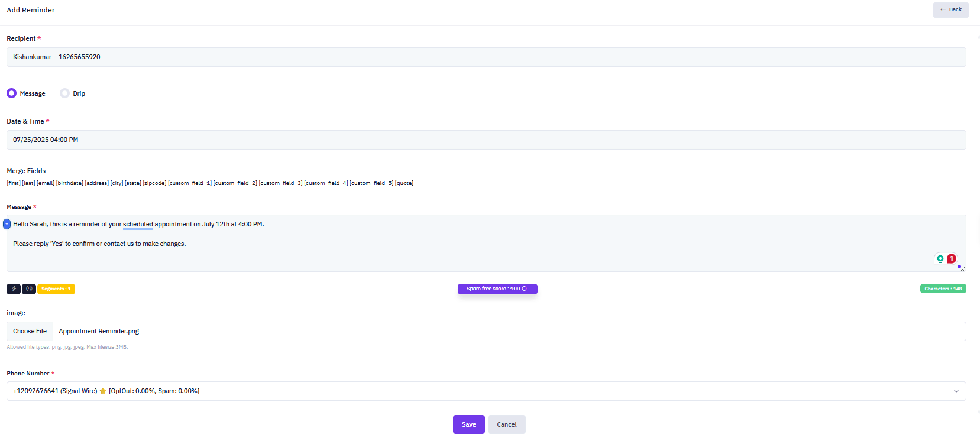980x444 pixels.
Task: Click the message box resize handle
Action: pos(962,268)
